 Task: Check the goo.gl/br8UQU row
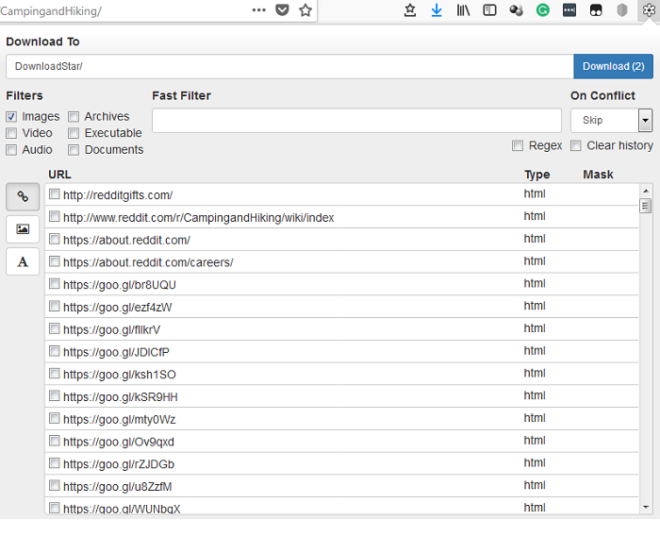tap(54, 283)
